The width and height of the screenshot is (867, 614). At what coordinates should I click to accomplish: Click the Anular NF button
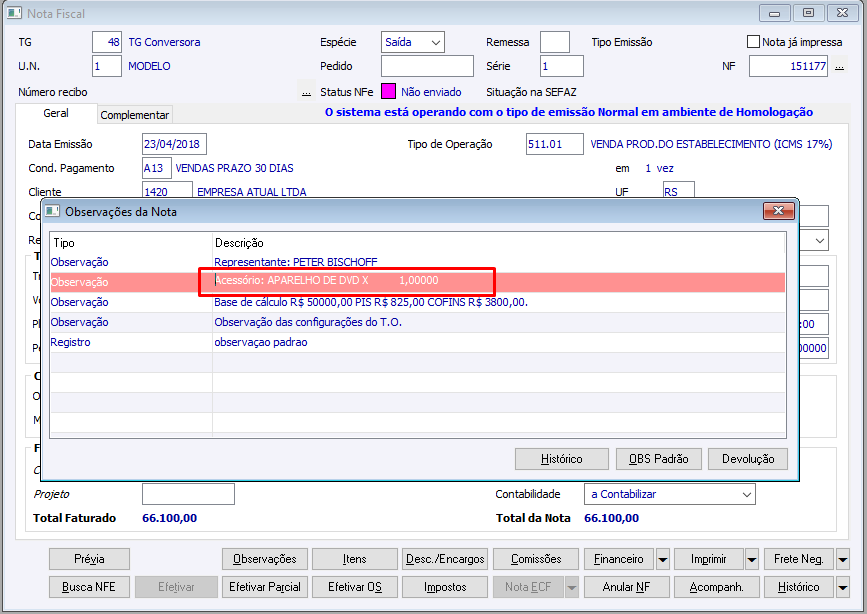click(x=626, y=587)
